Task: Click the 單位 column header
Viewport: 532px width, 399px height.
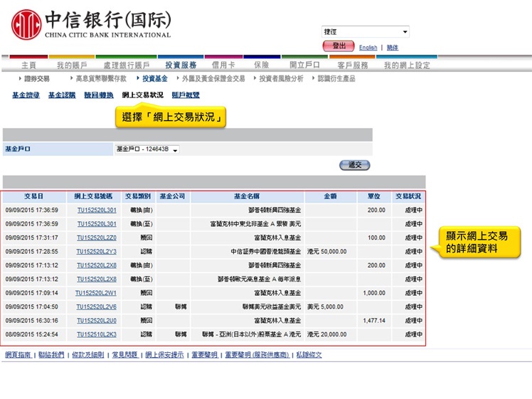Action: tap(374, 196)
